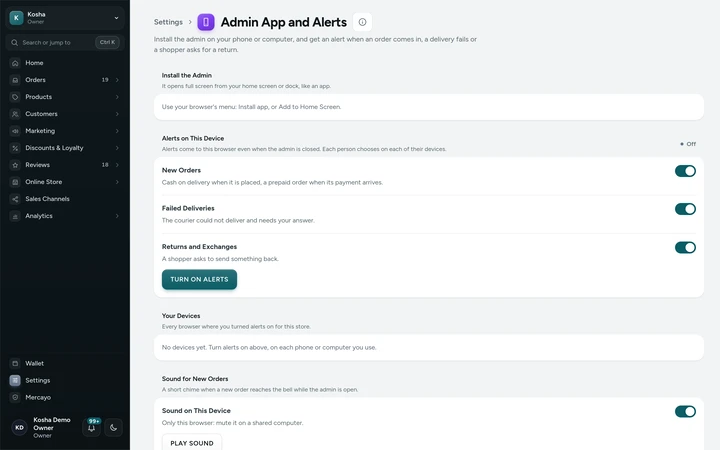Toggle the New Orders alert switch
The width and height of the screenshot is (720, 450).
click(685, 171)
